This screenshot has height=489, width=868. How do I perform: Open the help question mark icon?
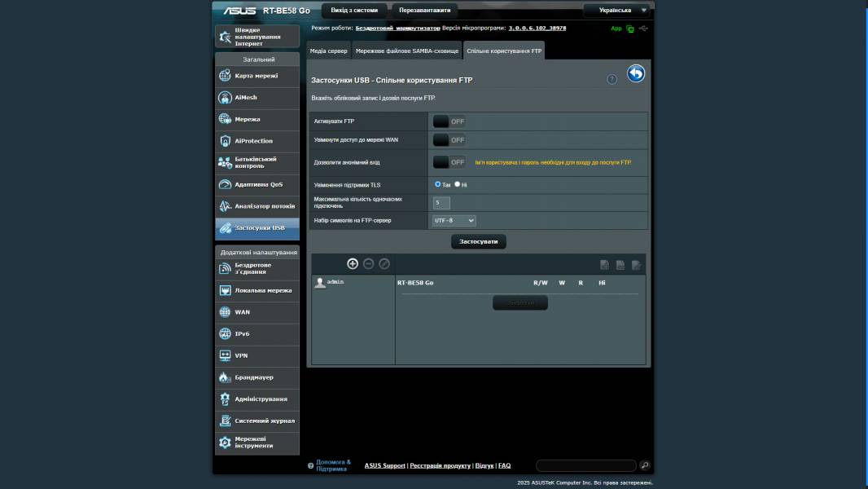coord(612,79)
